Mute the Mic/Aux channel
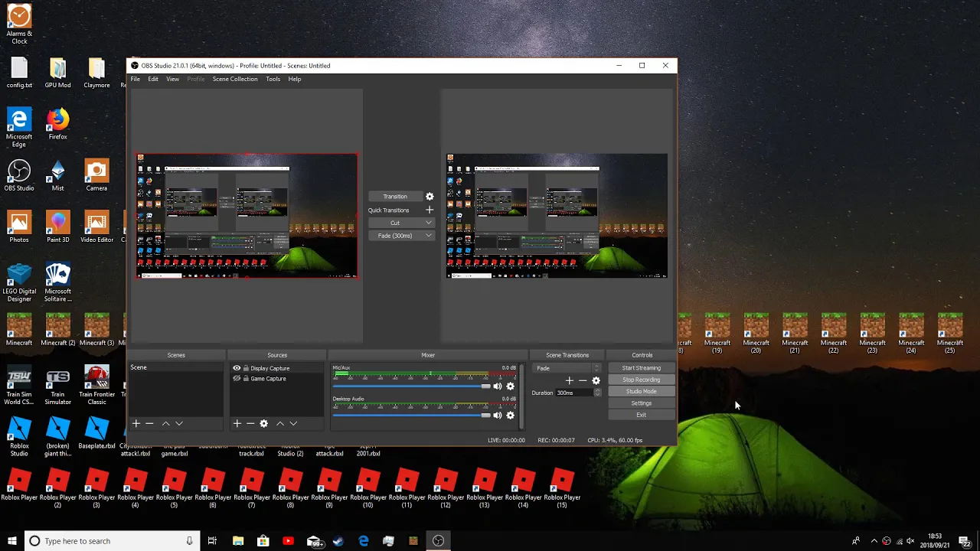Viewport: 980px width, 551px height. pyautogui.click(x=498, y=386)
